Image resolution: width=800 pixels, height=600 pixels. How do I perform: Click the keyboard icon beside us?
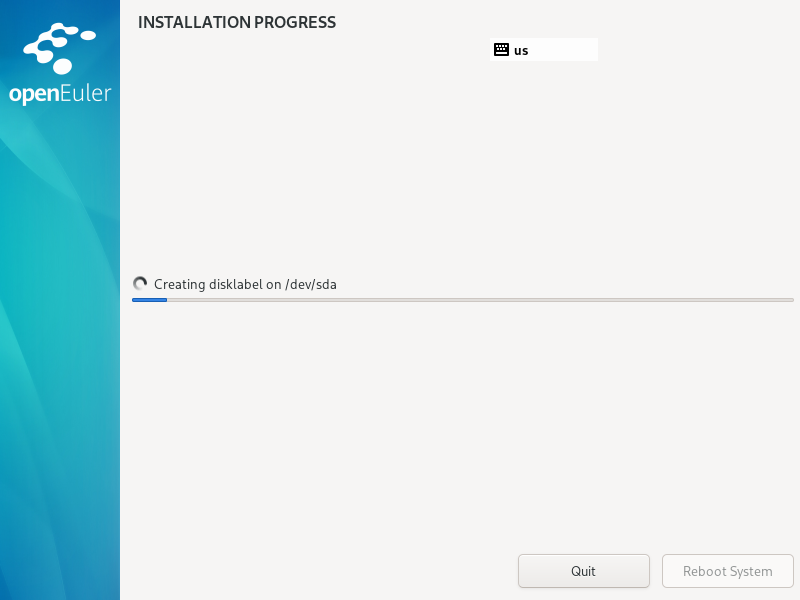pos(501,49)
